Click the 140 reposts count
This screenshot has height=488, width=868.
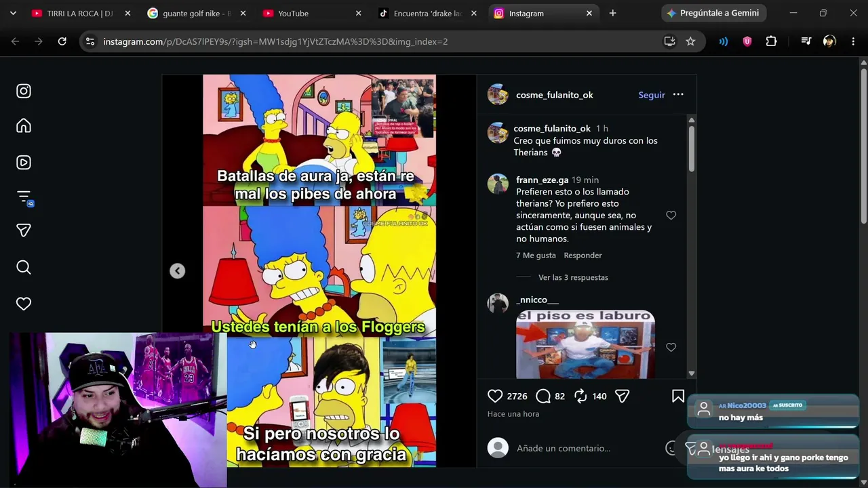(x=599, y=396)
